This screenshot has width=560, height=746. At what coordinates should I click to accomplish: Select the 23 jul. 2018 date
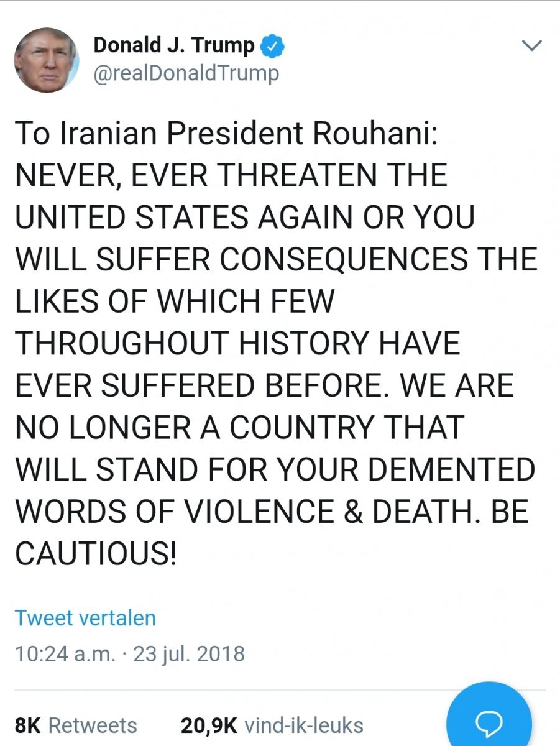(189, 654)
